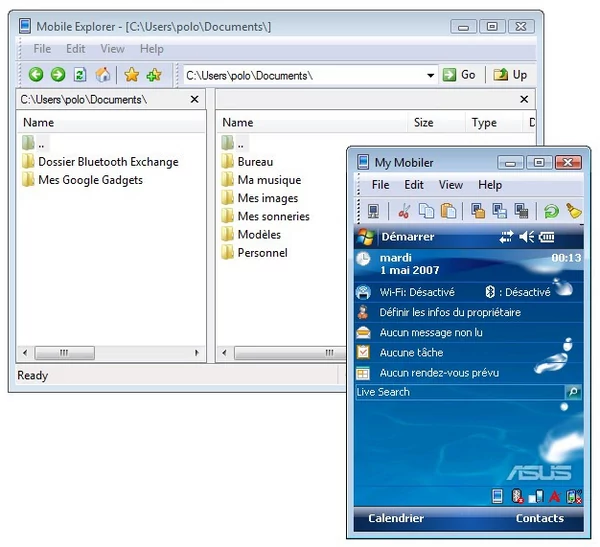
Task: Click green refresh arrow in My Mobiler toolbar
Action: (551, 211)
